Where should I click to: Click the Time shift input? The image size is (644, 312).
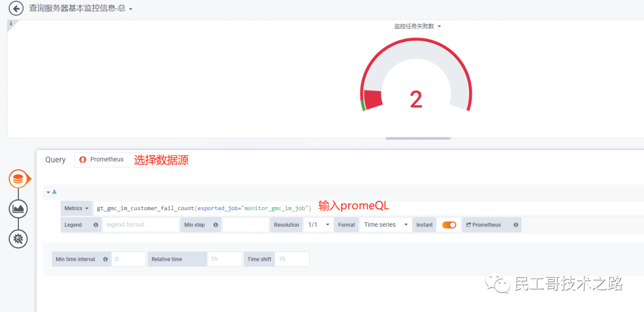click(292, 259)
